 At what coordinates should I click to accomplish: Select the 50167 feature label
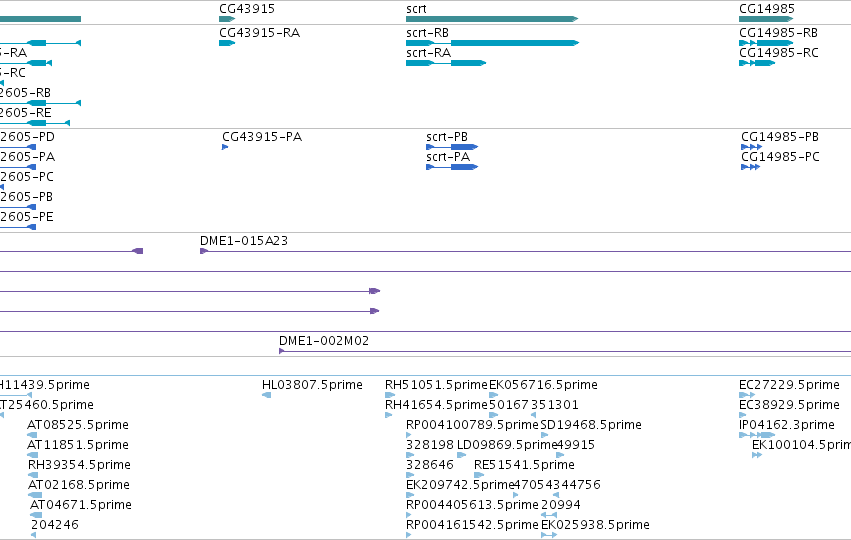click(509, 405)
